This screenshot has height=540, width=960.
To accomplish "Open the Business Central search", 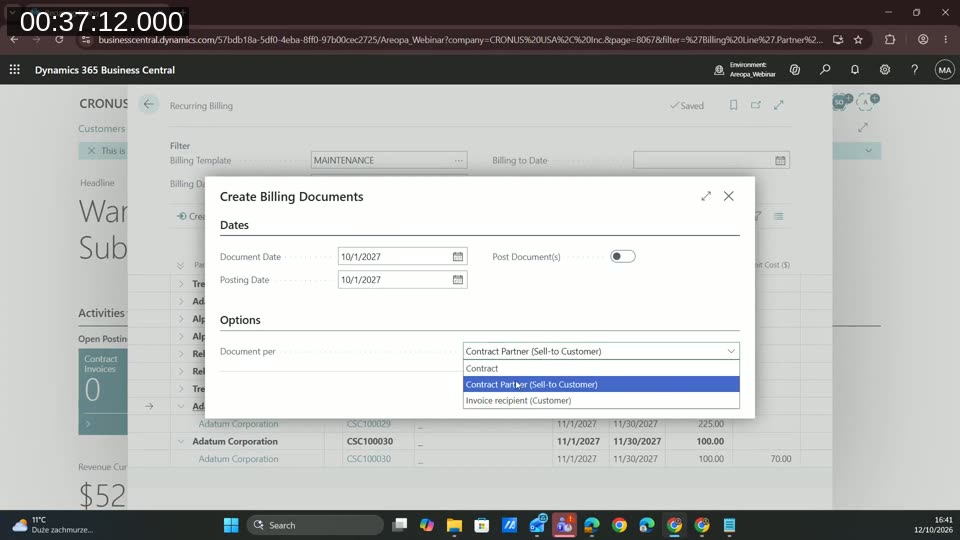I will tap(825, 70).
